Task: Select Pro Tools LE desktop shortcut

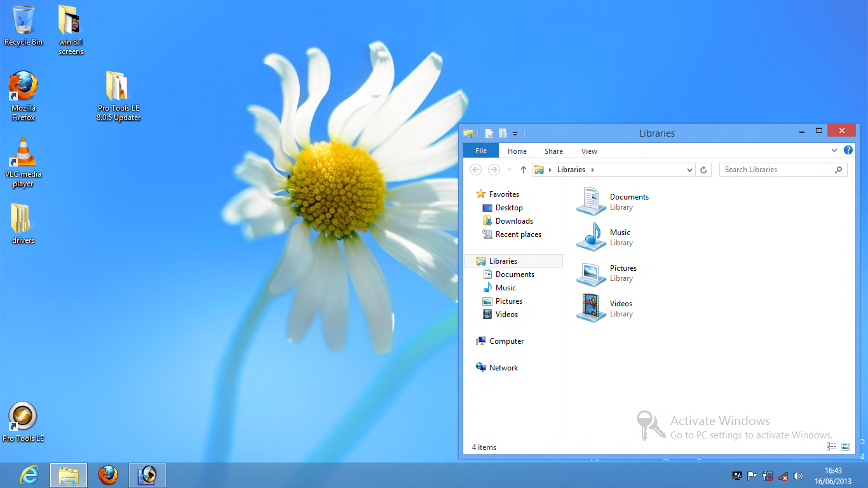Action: (x=24, y=422)
